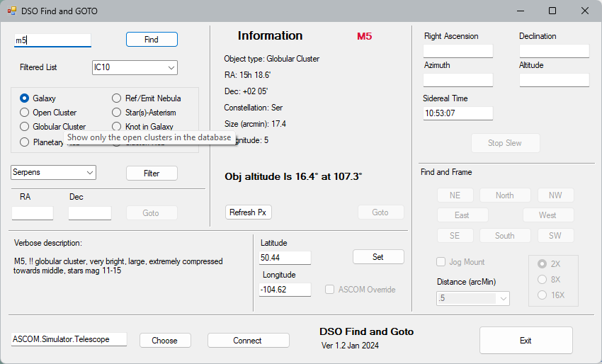Screen dimensions: 602x364
Task: Click the Right Ascension readout field
Action: pyautogui.click(x=458, y=51)
